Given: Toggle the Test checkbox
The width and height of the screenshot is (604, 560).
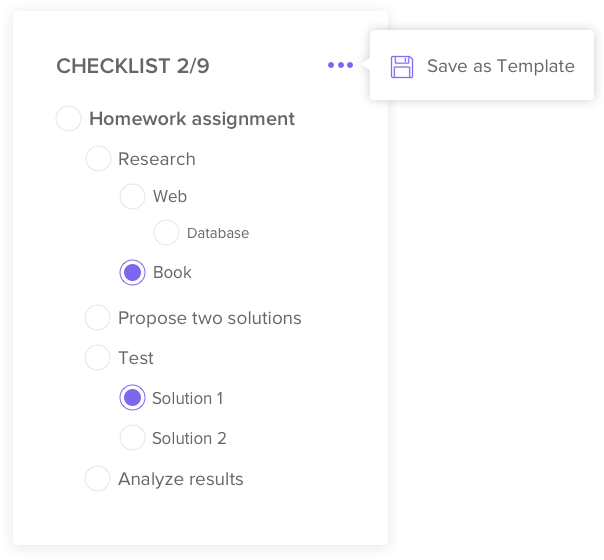Looking at the screenshot, I should click(x=98, y=358).
